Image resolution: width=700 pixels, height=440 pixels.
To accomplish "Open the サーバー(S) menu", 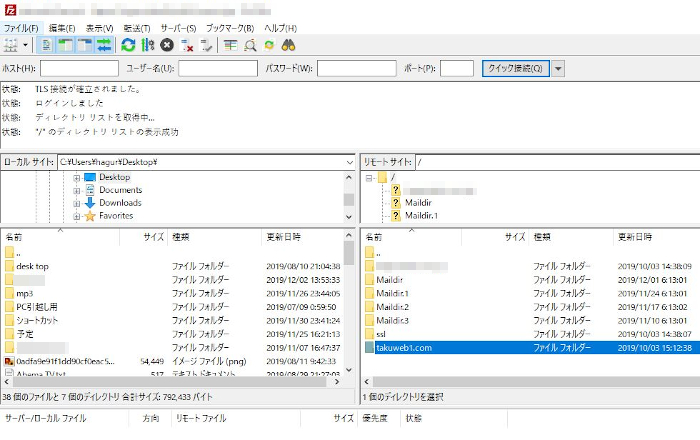I will tap(179, 28).
